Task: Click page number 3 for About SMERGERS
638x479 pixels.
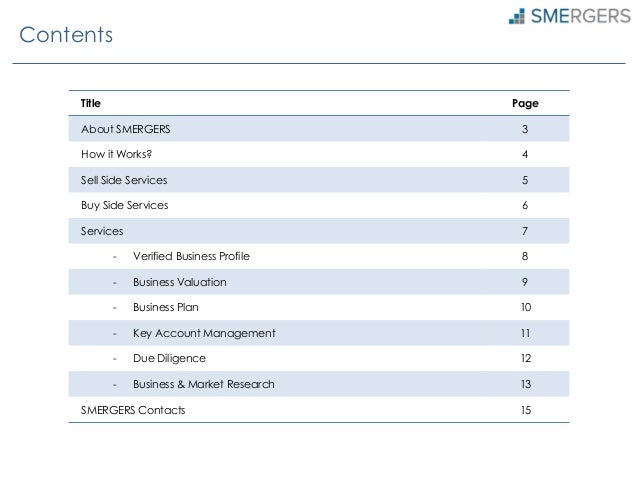Action: [x=525, y=129]
